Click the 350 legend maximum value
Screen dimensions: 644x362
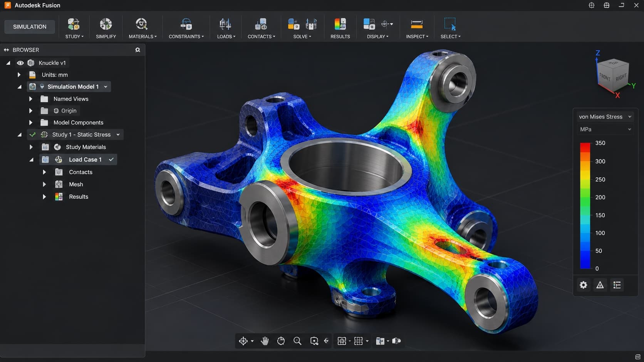point(600,143)
